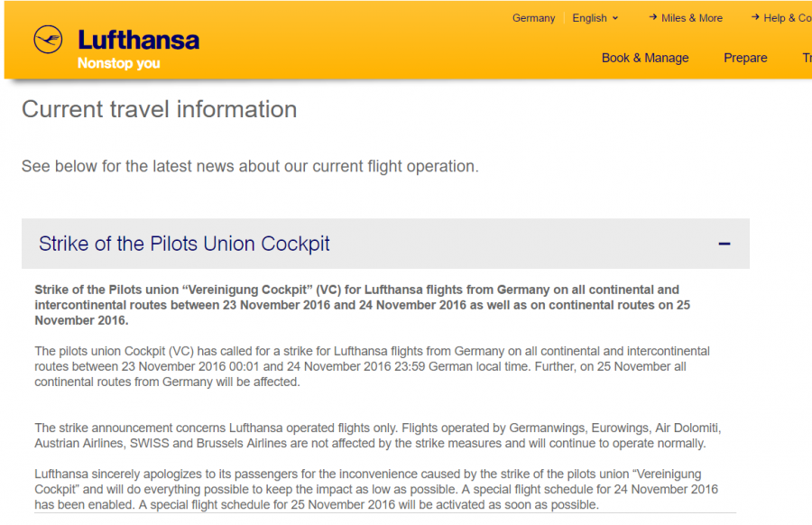Click the Lufthansa wordmark in the header
Screen dimensions: 812x525
click(x=138, y=40)
